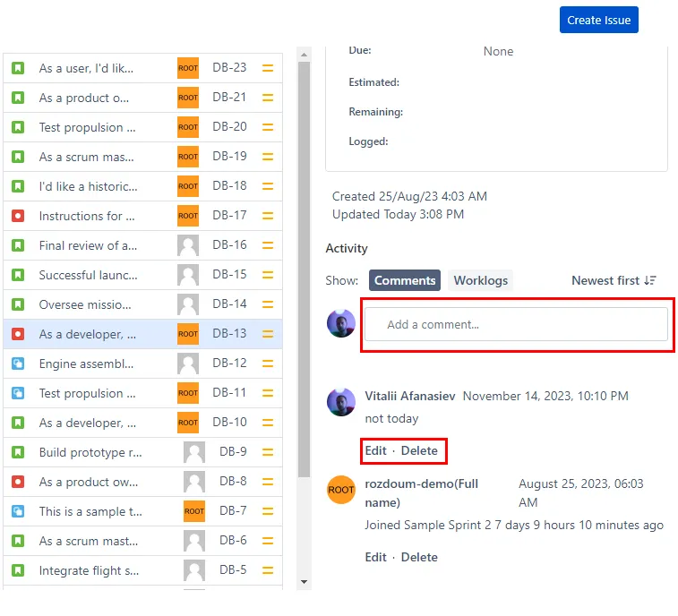Select issue key DB-10

click(x=229, y=422)
